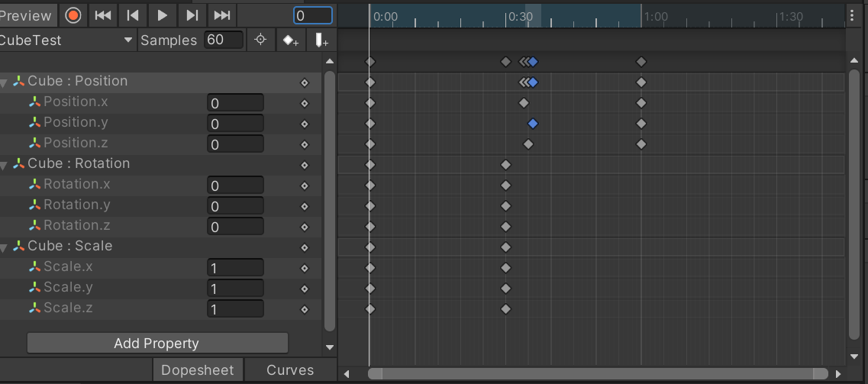This screenshot has height=384, width=868.
Task: Click the filter by selection crosshair icon
Action: (260, 40)
